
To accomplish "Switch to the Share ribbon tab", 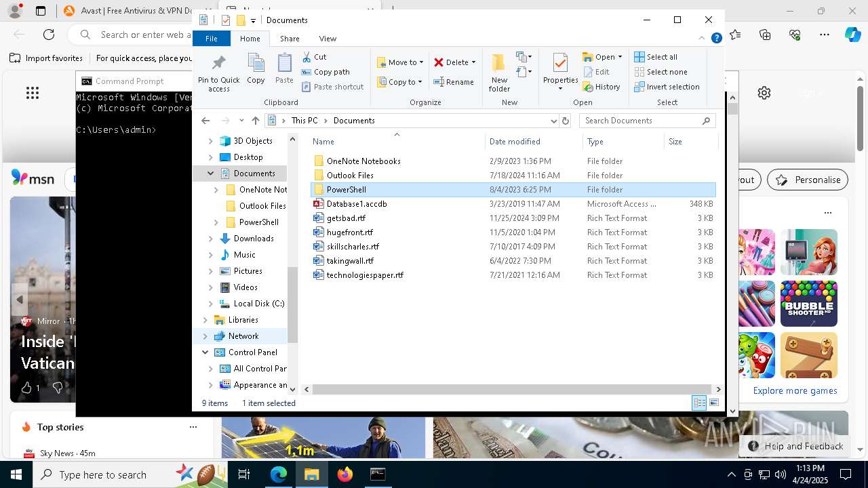I will pyautogui.click(x=290, y=39).
